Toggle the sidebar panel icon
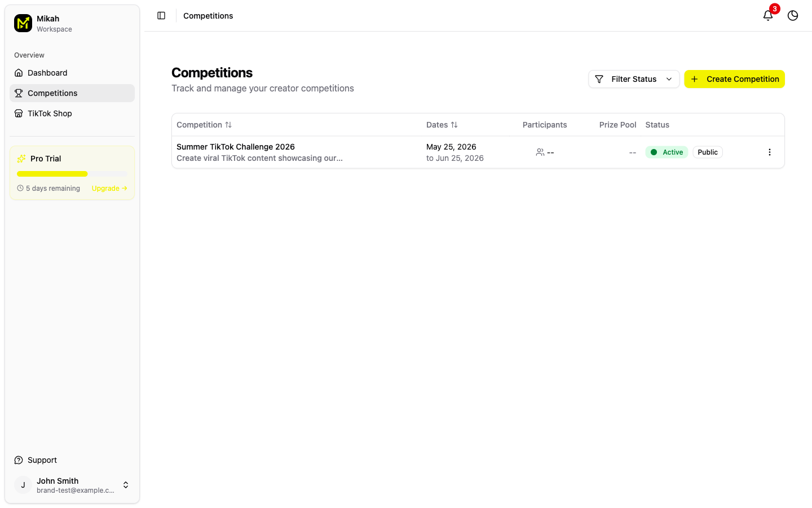Viewport: 812px width, 508px height. pyautogui.click(x=161, y=16)
